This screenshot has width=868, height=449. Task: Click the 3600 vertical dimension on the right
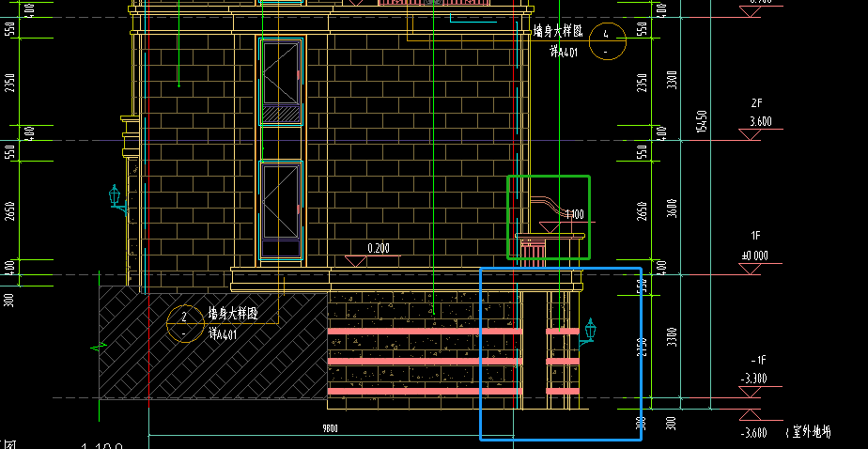point(672,207)
